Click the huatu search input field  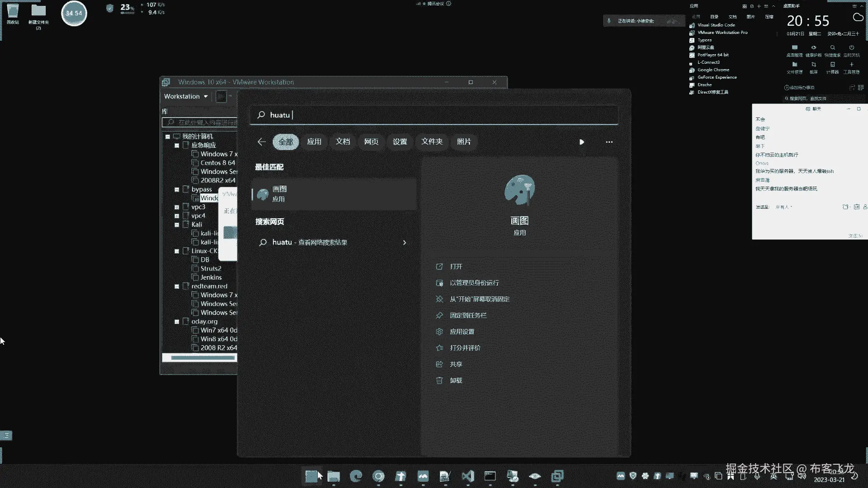pos(434,115)
